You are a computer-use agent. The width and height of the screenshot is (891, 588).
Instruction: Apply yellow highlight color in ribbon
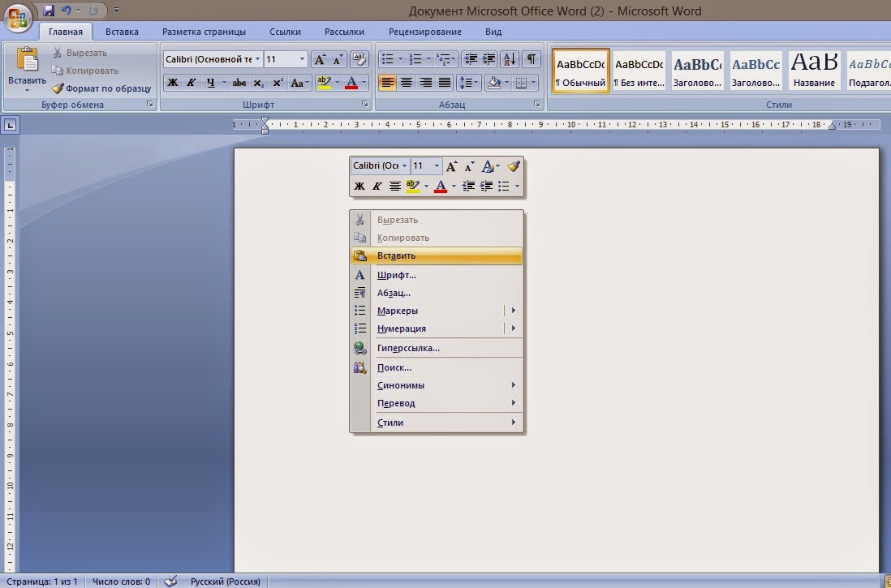click(324, 83)
